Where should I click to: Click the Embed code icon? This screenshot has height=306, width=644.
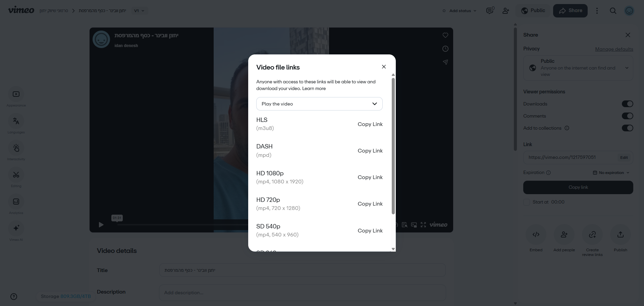(x=536, y=234)
